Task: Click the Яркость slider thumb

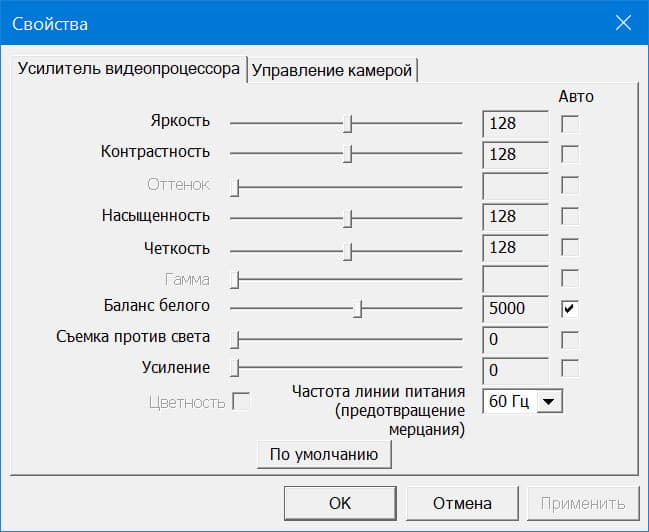Action: click(x=347, y=123)
